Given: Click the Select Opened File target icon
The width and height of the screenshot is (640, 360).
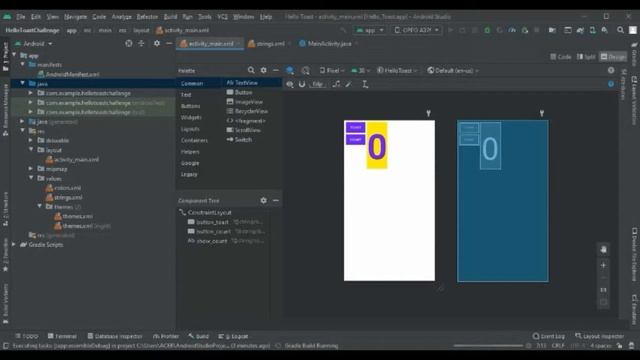Looking at the screenshot, I should coord(129,43).
